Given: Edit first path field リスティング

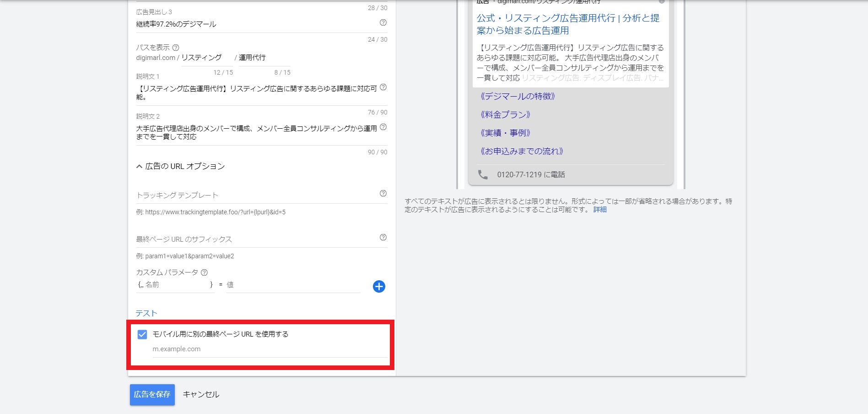Looking at the screenshot, I should coord(207,58).
